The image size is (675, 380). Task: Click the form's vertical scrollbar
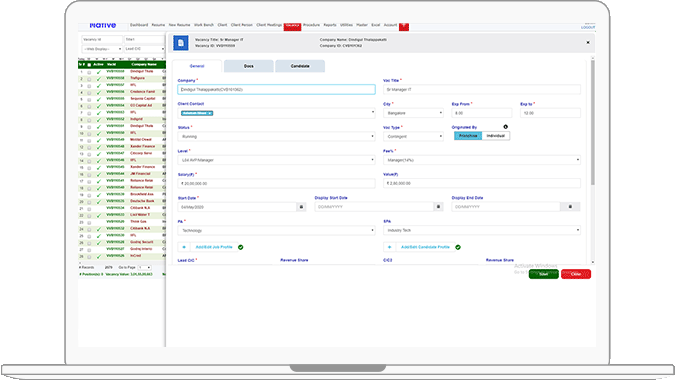pos(593,123)
